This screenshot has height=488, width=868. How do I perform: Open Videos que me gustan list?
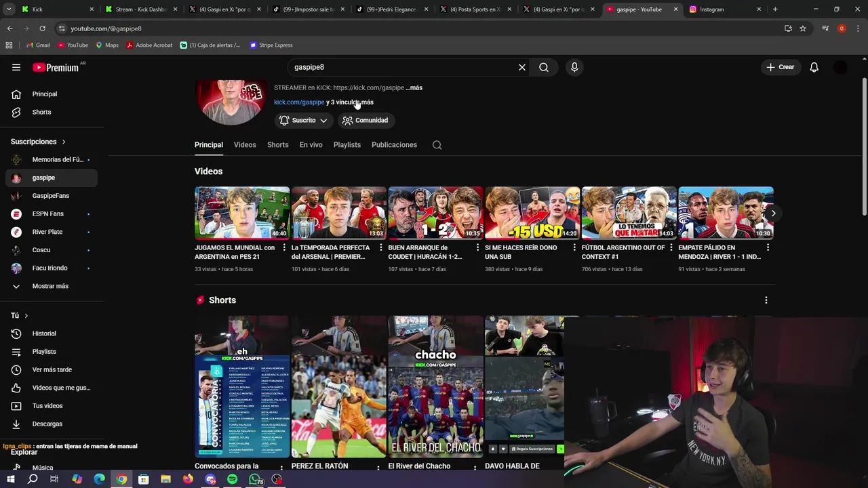(52, 388)
